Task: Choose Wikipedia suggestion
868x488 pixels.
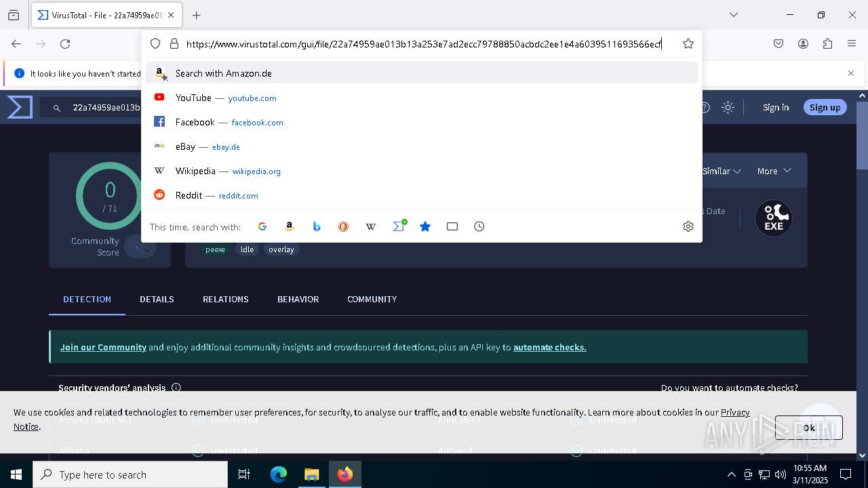Action: [x=422, y=171]
